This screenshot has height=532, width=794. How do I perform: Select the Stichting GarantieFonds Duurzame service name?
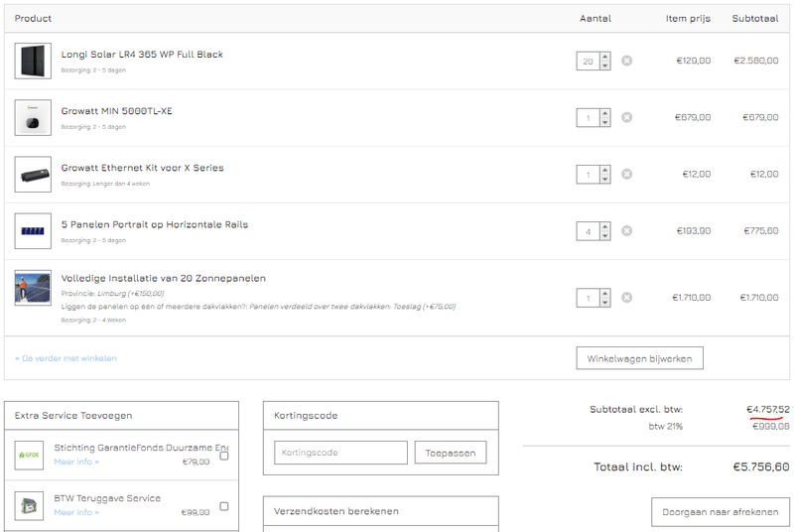point(141,448)
